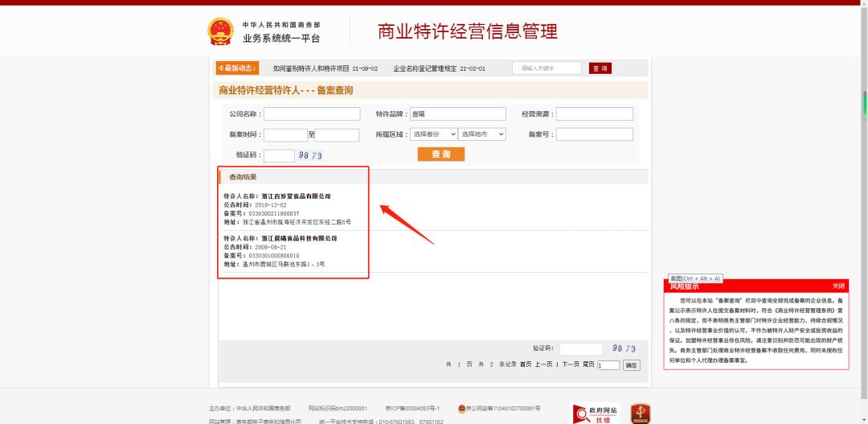Screen dimensions: 868x424
Task: Click the 备案时间 start date field
Action: coord(285,134)
